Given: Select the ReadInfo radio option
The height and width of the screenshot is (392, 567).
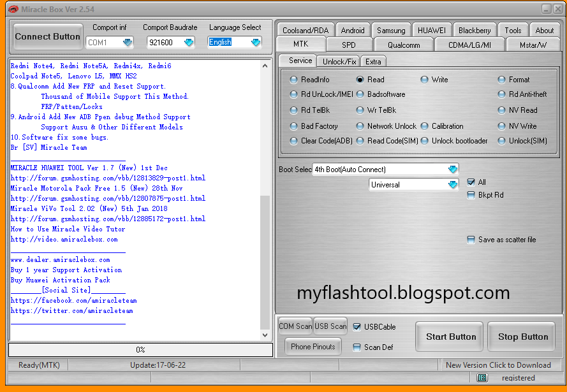Looking at the screenshot, I should click(x=310, y=80).
